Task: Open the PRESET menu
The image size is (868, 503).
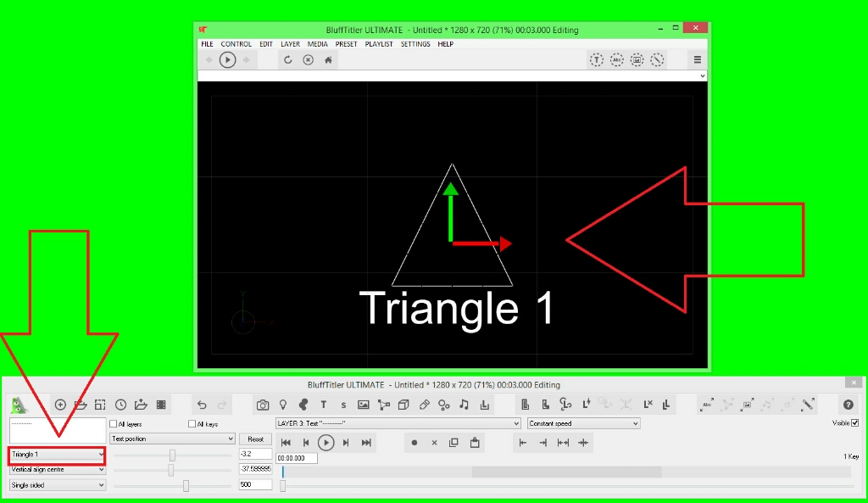Action: [346, 44]
